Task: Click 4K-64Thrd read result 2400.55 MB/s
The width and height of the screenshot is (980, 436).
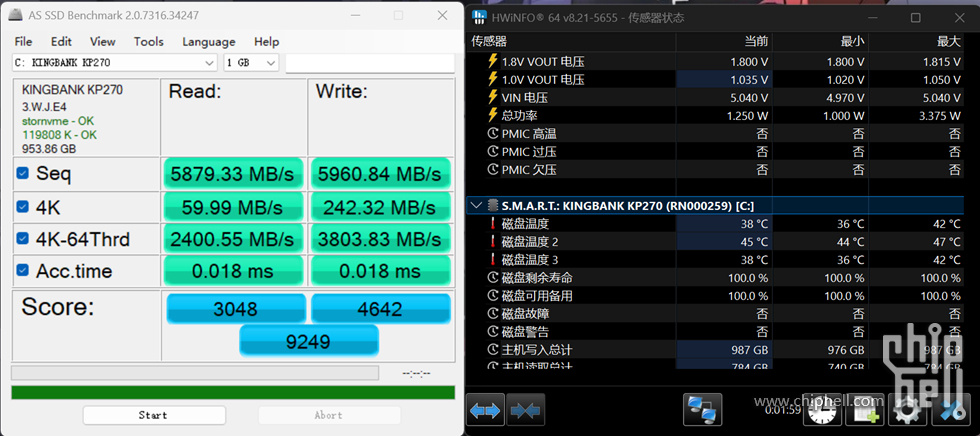Action: coord(232,239)
